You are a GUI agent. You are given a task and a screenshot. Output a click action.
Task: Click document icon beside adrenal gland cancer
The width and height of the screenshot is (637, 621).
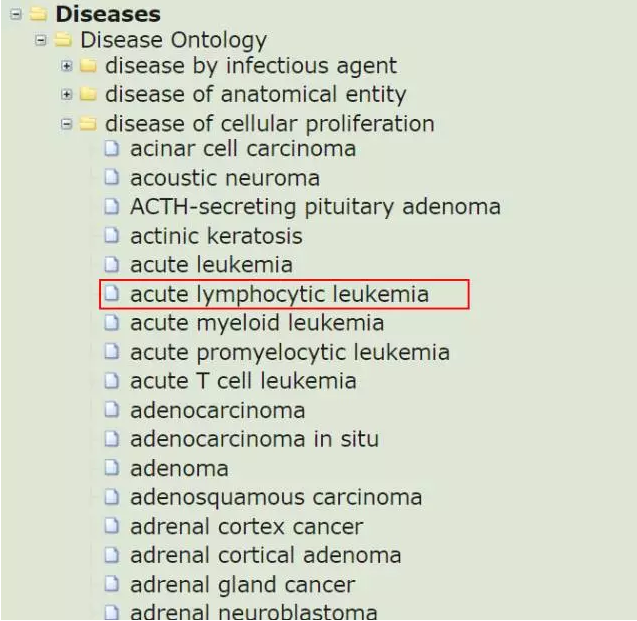(112, 584)
